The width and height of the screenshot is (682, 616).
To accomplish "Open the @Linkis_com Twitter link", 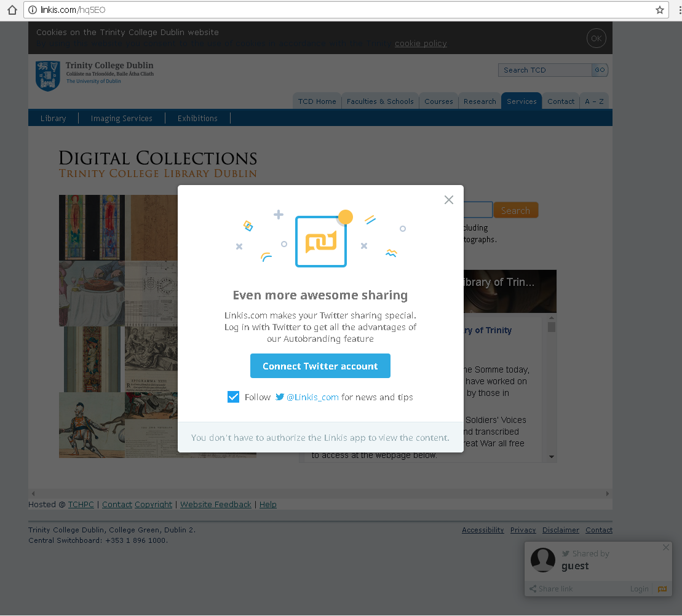I will (312, 397).
